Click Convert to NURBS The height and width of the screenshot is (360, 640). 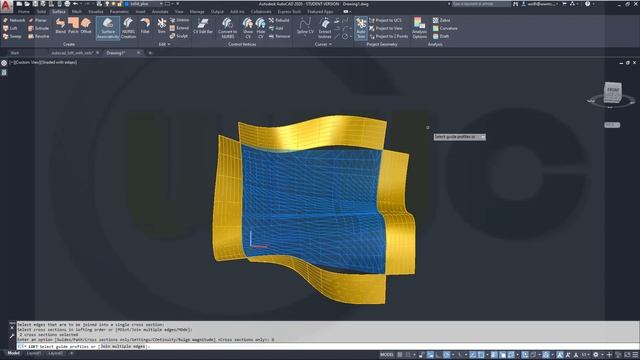(x=227, y=28)
